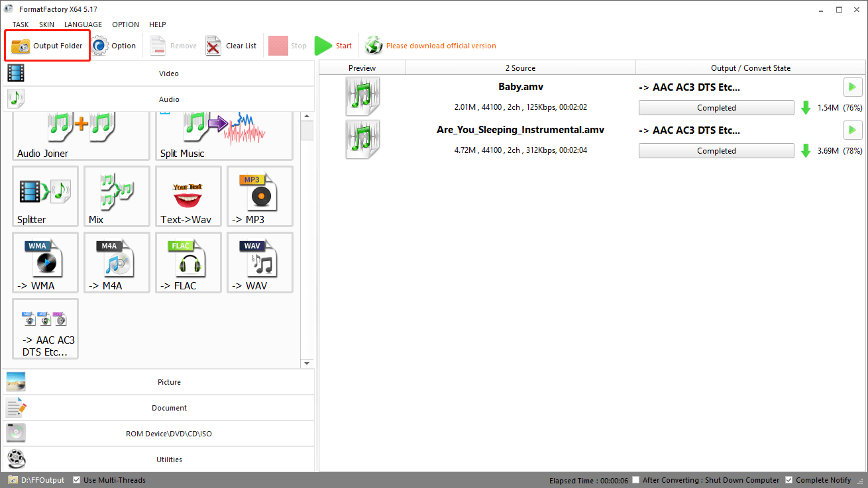
Task: Select the Audio Joiner tool
Action: (x=81, y=136)
